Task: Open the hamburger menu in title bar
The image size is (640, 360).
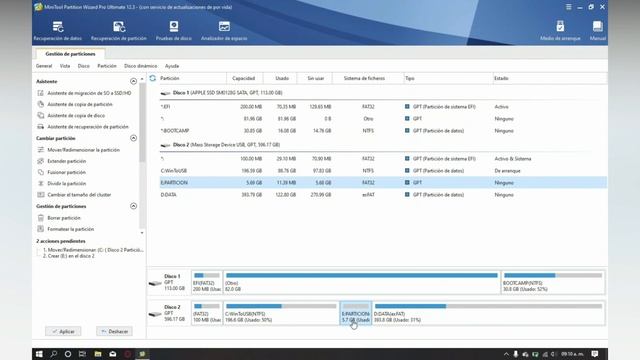Action: click(569, 7)
